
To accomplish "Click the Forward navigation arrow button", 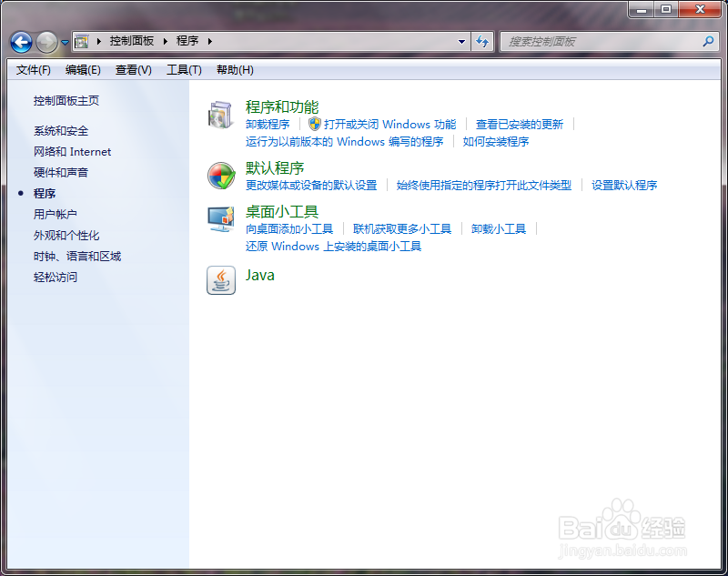I will click(x=47, y=42).
